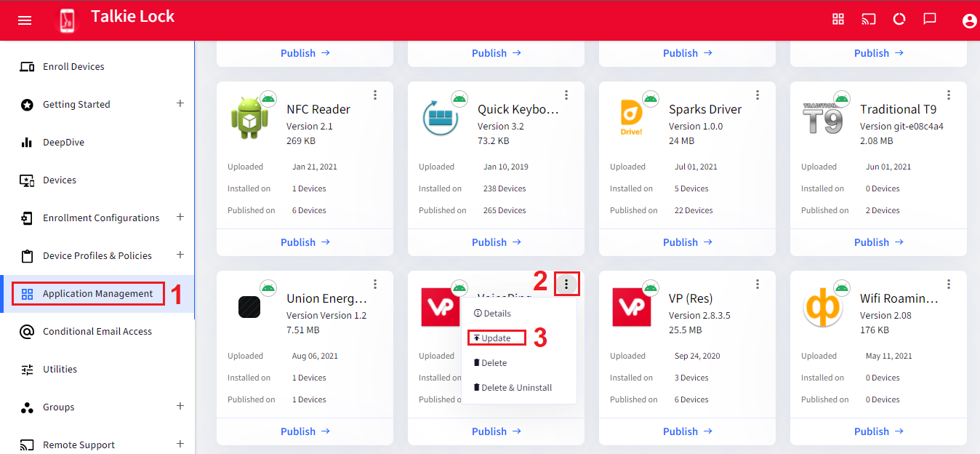Image resolution: width=980 pixels, height=454 pixels.
Task: Publish the NFC Reader app
Action: coord(305,242)
